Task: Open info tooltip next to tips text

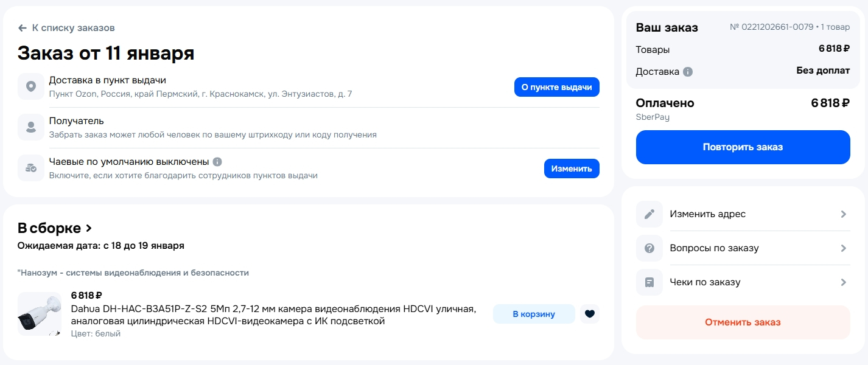Action: tap(217, 162)
